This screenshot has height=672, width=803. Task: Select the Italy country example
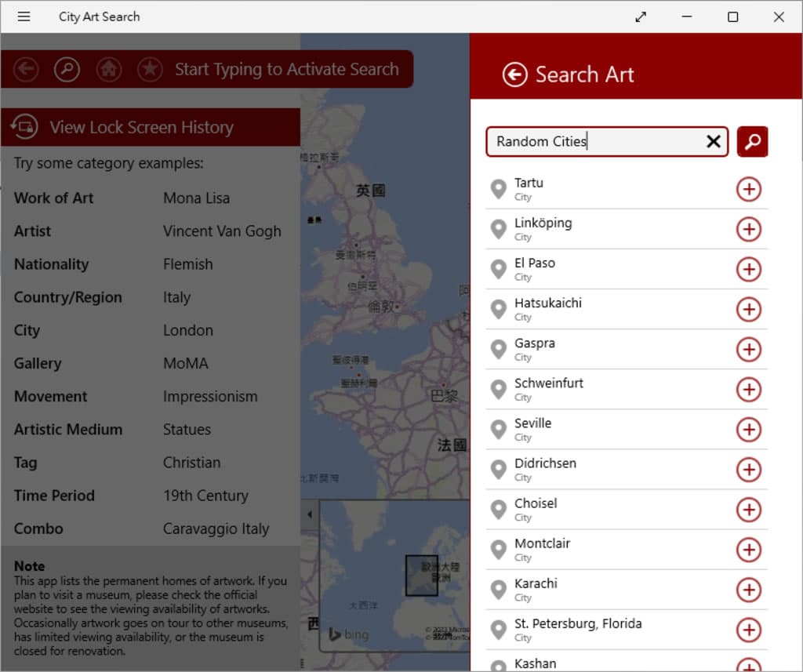click(176, 298)
